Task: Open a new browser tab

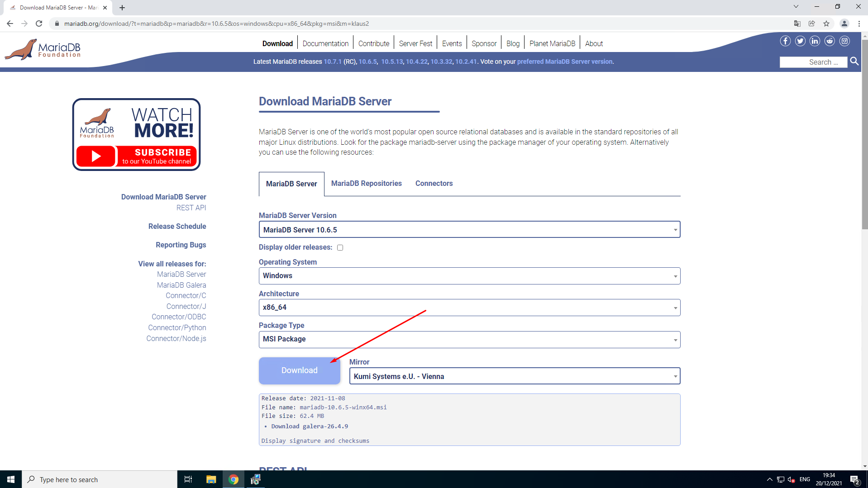Action: click(122, 8)
